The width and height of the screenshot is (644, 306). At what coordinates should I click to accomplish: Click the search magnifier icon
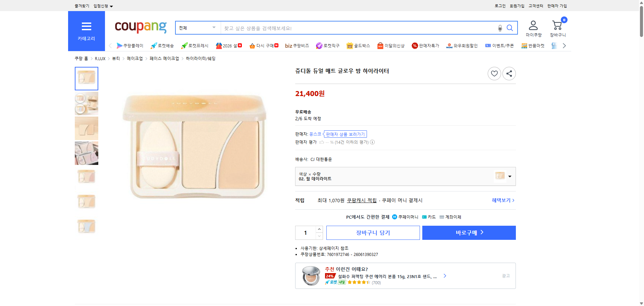tap(510, 28)
